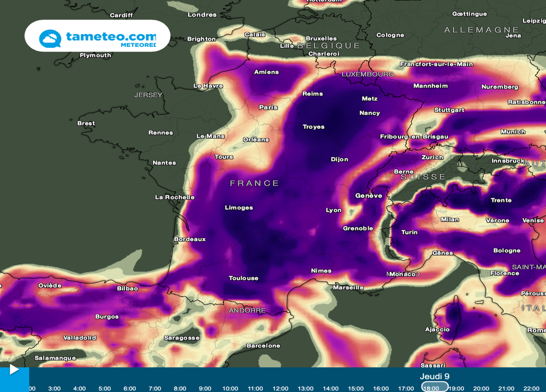
Task: Click the Munich city label
Action: (513, 132)
